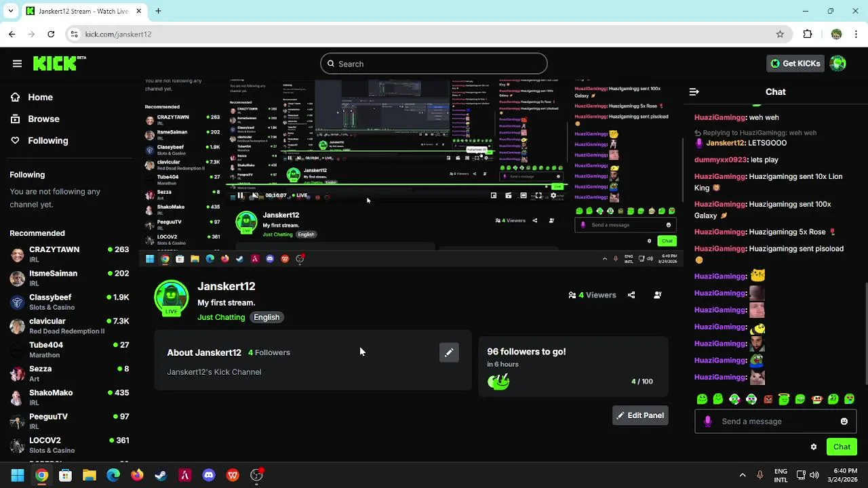868x488 pixels.
Task: Open LOCOV2 recommended channel
Action: tap(69, 445)
